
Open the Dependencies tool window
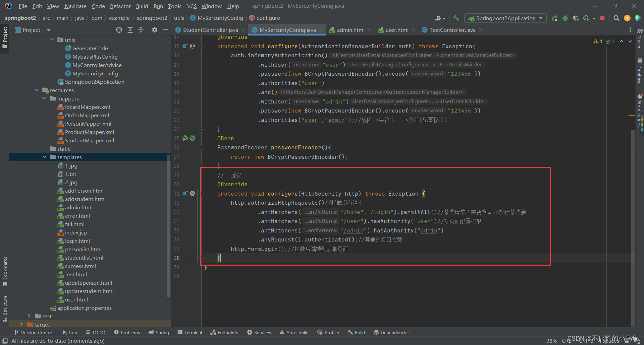[x=391, y=333]
